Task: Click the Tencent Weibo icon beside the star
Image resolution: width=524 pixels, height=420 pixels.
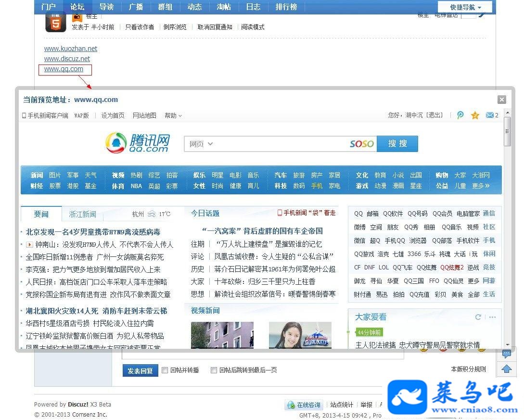Action: (x=460, y=115)
